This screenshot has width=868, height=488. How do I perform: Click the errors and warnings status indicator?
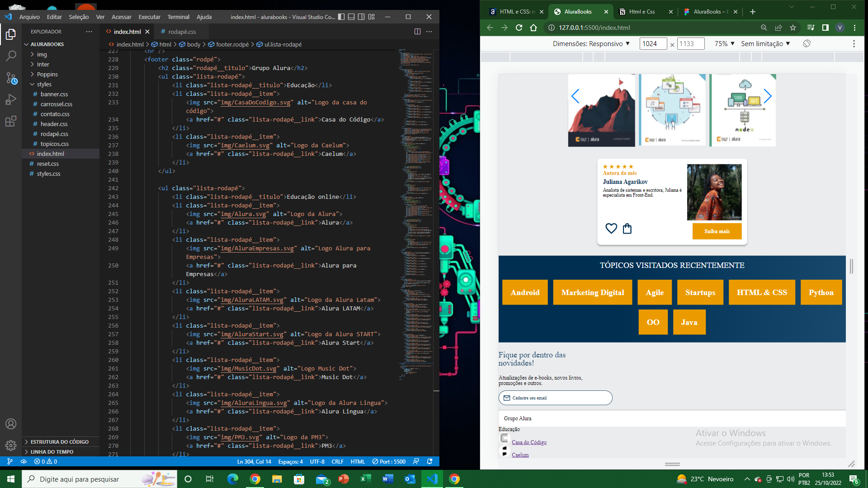click(x=46, y=461)
